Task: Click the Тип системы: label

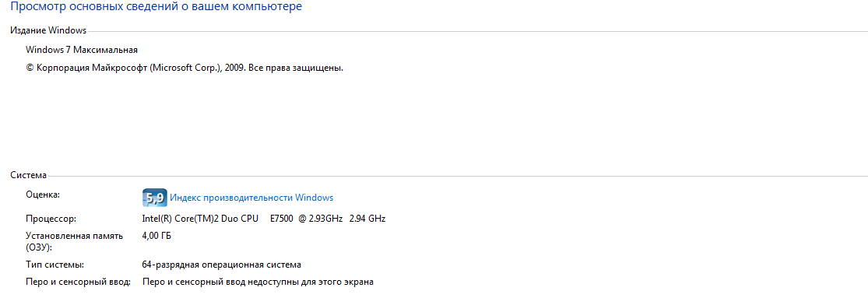Action: (x=54, y=265)
